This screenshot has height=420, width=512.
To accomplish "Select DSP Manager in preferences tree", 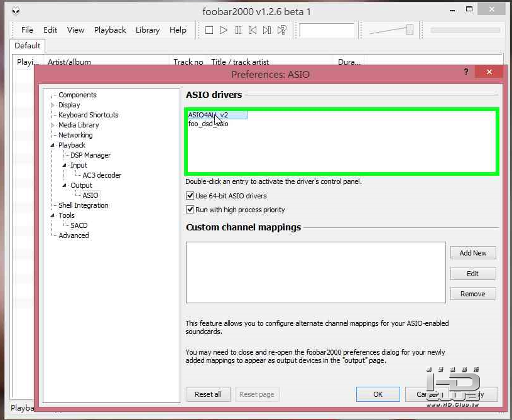I will pos(90,155).
